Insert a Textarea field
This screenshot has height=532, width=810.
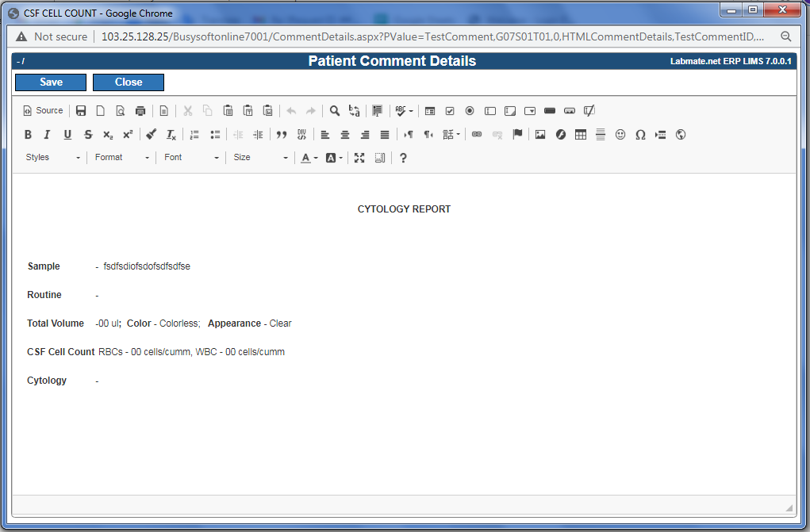pyautogui.click(x=510, y=110)
